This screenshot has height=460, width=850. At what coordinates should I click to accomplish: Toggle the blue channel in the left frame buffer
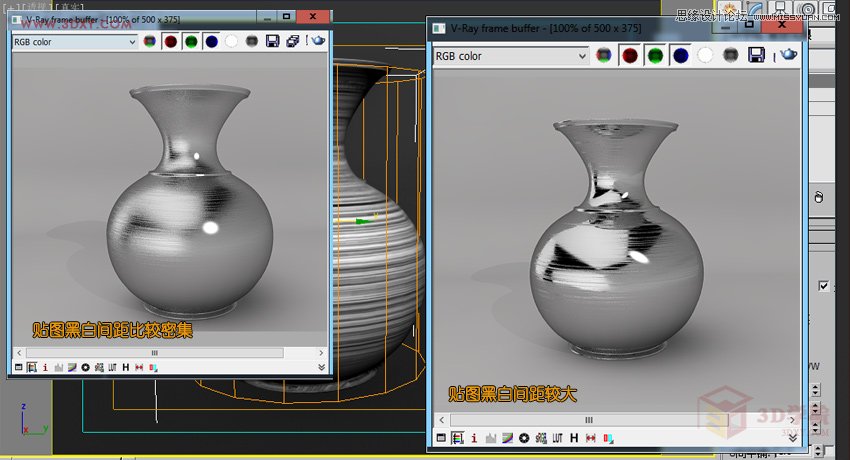[211, 41]
